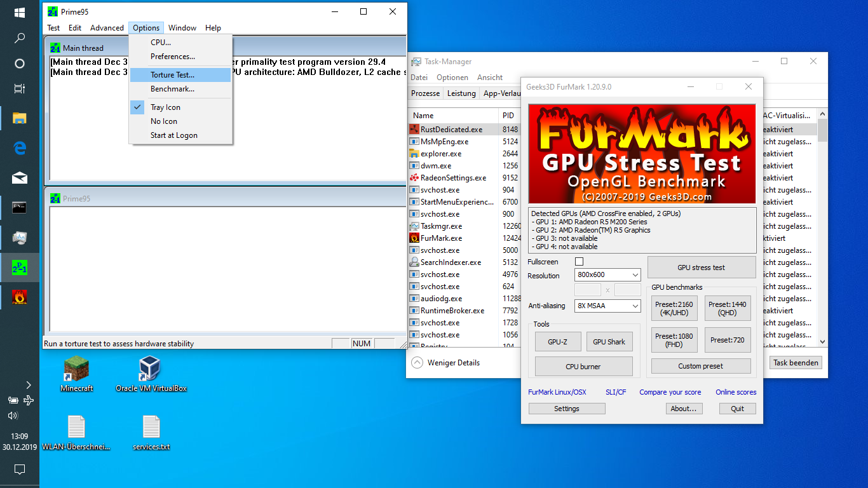Choose CPU... in Options menu
This screenshot has width=868, height=488.
click(x=180, y=43)
